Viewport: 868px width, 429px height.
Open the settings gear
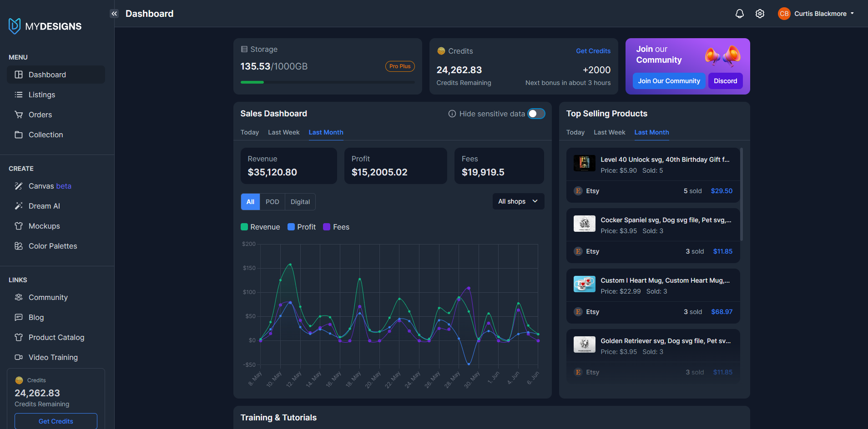(x=760, y=14)
